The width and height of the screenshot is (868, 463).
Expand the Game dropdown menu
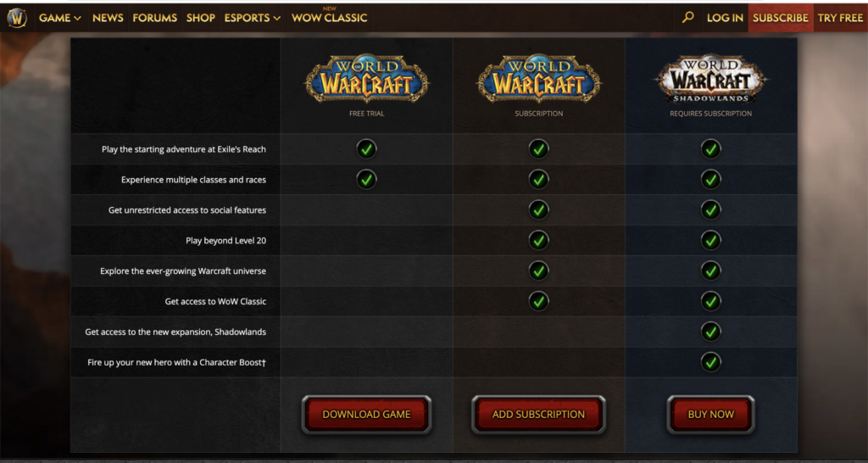[60, 18]
